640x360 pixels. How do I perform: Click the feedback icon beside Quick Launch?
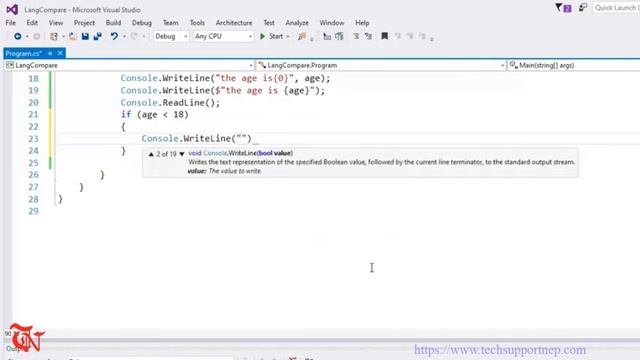click(x=583, y=8)
